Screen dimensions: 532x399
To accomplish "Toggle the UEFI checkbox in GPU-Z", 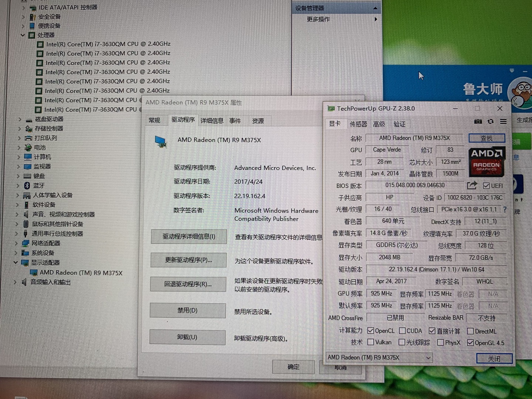I will (x=486, y=185).
